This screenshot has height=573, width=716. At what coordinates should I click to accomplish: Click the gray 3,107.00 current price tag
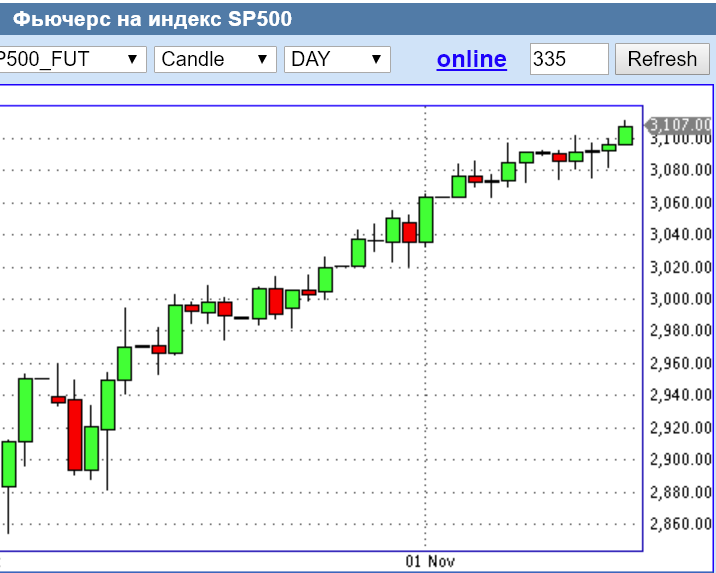pos(679,124)
